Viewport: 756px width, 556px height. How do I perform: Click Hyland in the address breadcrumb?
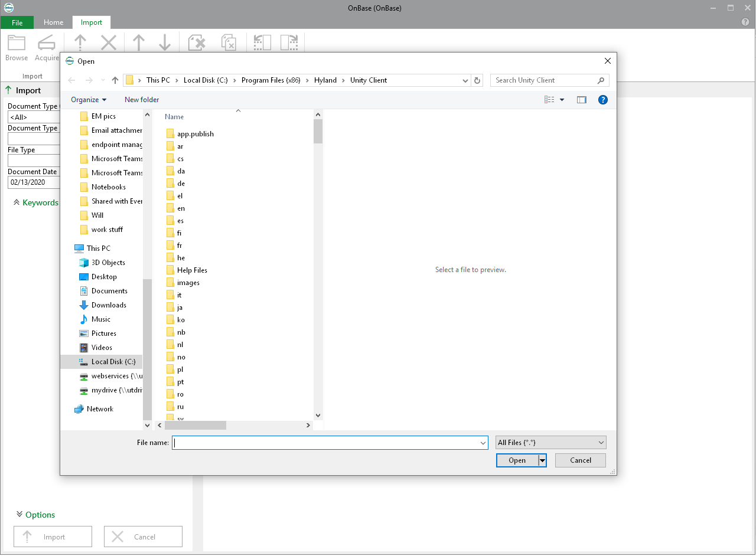point(325,80)
